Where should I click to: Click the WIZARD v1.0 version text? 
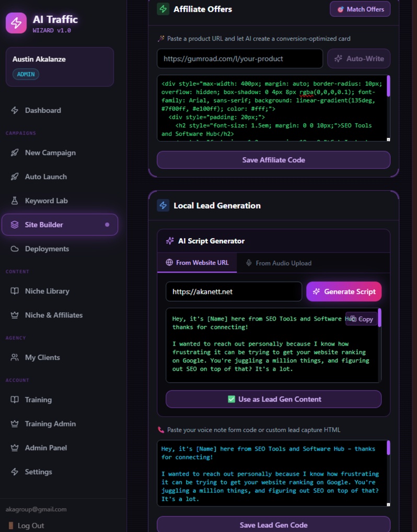point(52,30)
